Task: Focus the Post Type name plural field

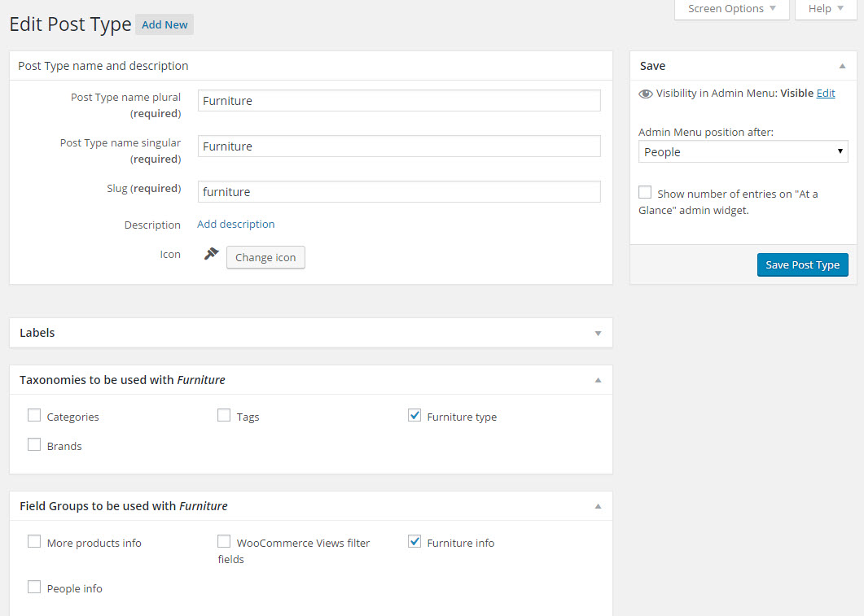Action: [x=399, y=101]
